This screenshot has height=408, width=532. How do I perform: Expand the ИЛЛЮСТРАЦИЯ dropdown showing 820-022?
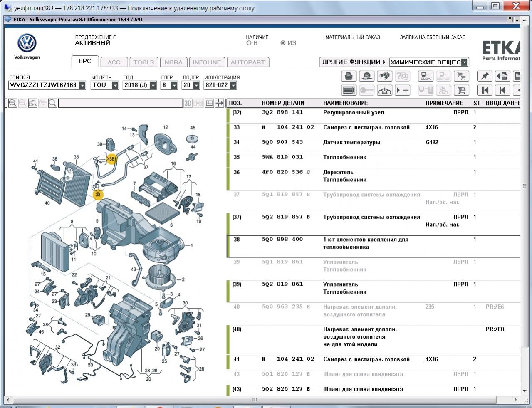[x=233, y=85]
